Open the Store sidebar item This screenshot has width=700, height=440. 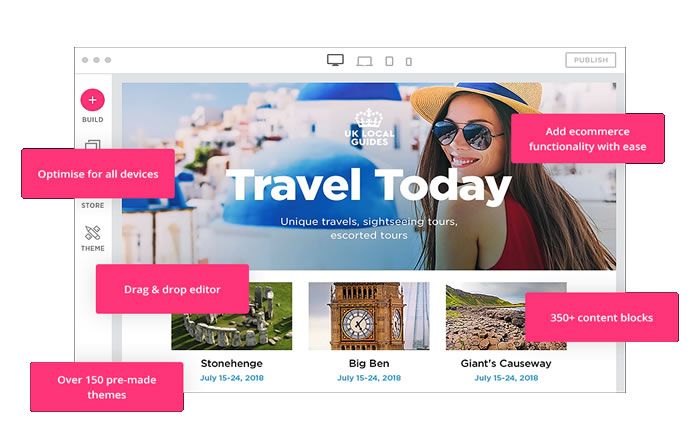pyautogui.click(x=92, y=205)
